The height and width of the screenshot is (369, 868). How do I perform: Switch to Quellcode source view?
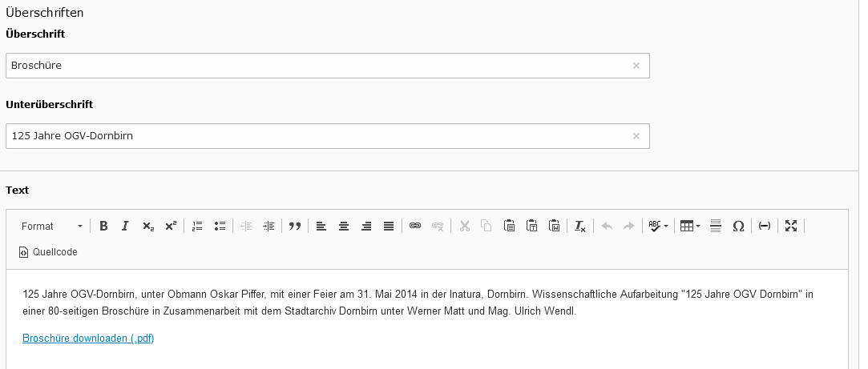tap(48, 252)
